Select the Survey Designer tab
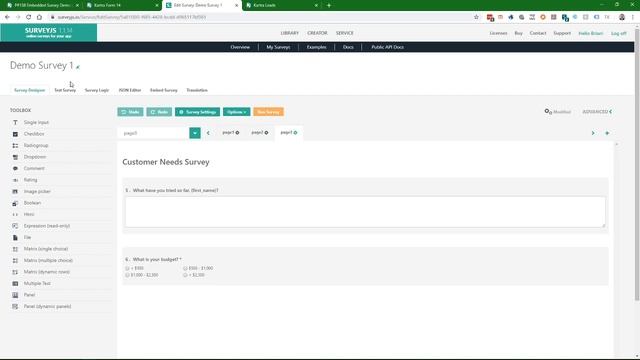The width and height of the screenshot is (640, 360). (29, 90)
